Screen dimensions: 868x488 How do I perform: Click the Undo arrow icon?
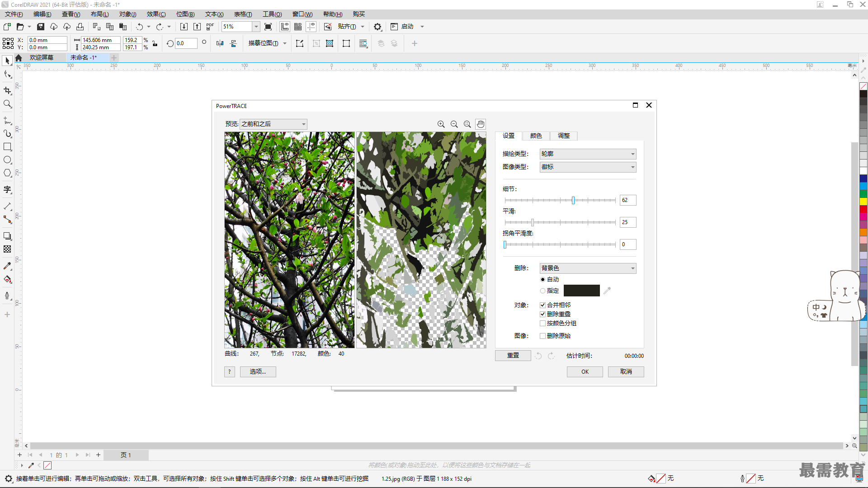point(140,27)
